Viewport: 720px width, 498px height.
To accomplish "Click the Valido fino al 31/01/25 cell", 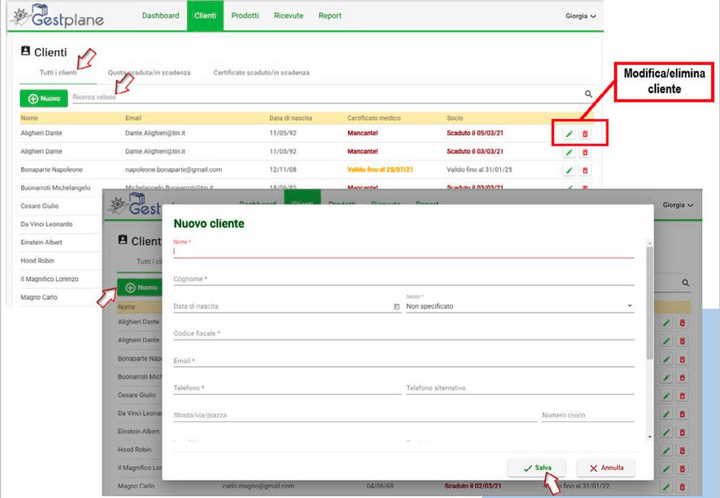I will 479,169.
